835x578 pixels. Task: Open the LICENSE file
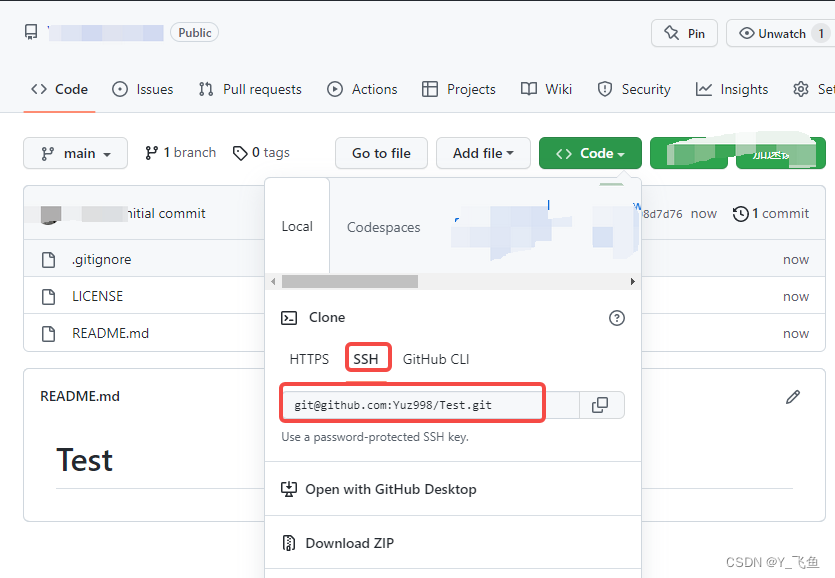(x=97, y=296)
